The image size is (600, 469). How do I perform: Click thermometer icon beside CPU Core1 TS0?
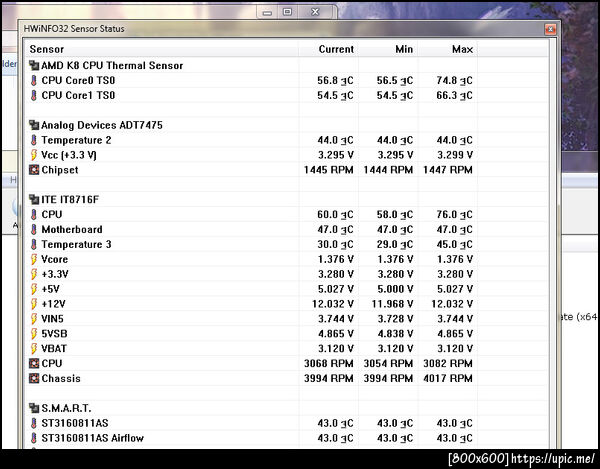34,95
